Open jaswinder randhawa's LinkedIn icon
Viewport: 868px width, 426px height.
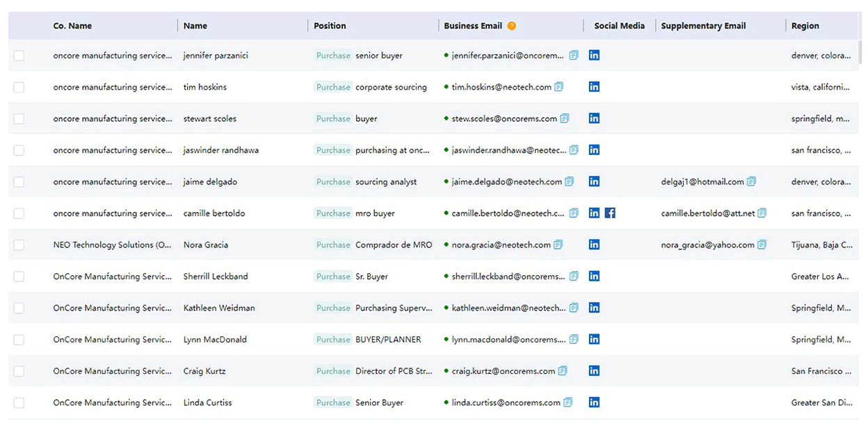[594, 150]
